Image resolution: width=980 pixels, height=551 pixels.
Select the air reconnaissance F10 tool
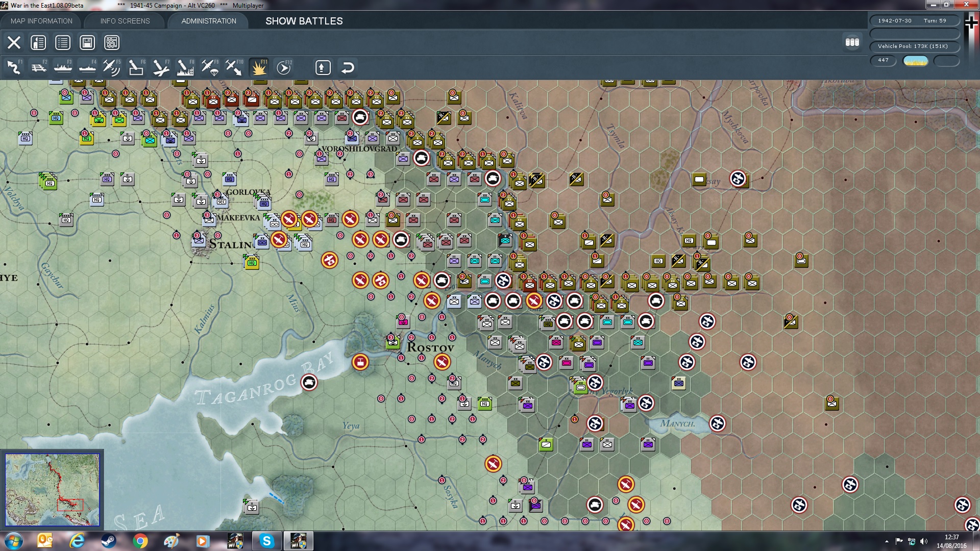pyautogui.click(x=234, y=67)
